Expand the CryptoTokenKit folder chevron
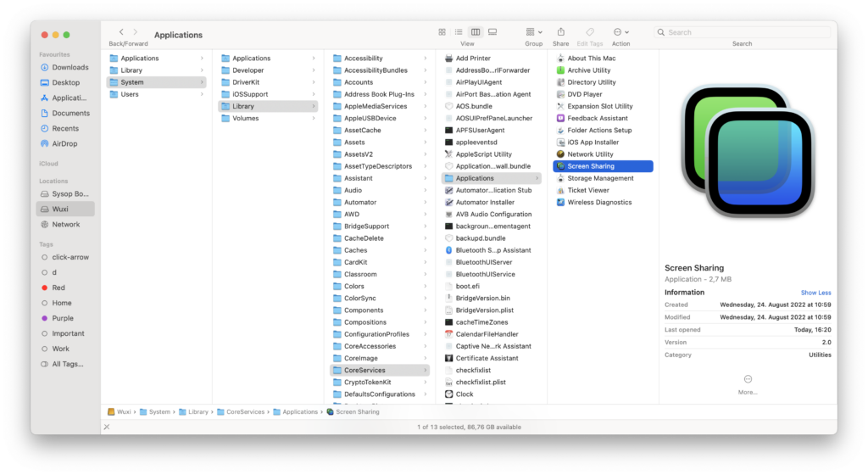 click(x=426, y=383)
